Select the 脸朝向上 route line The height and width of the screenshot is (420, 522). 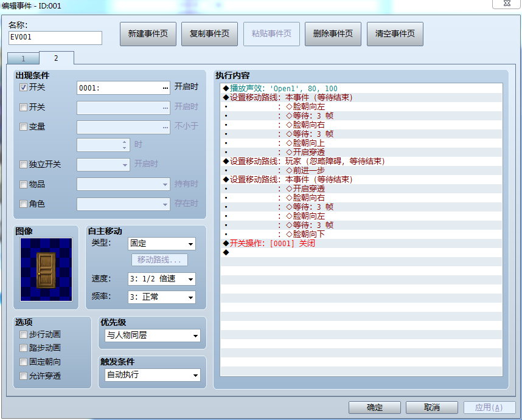pos(361,143)
